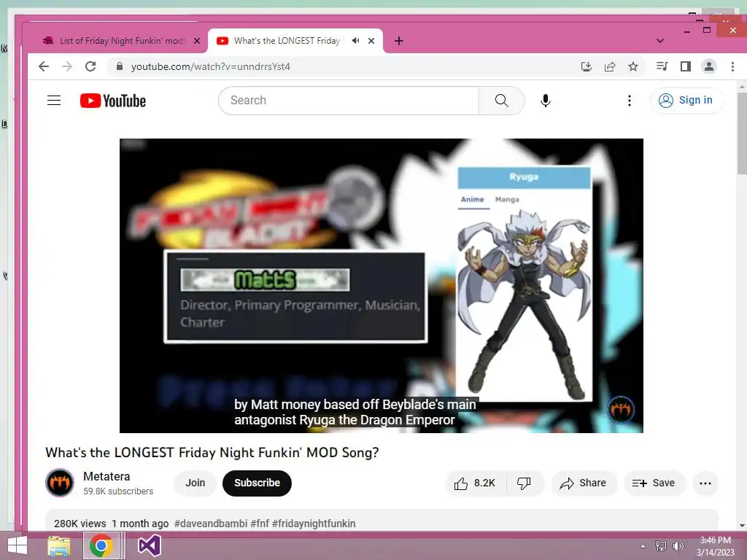The image size is (747, 560).
Task: Open the volume tray icon
Action: pos(678,546)
